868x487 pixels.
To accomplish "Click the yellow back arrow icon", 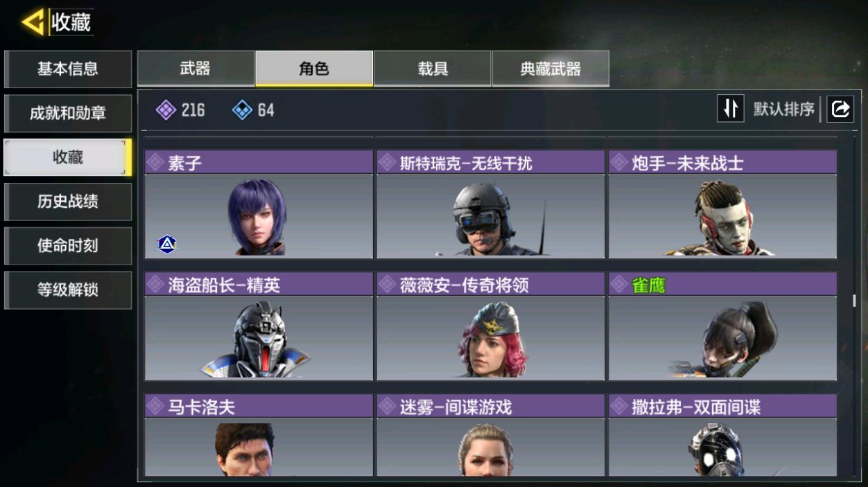I will pos(32,22).
